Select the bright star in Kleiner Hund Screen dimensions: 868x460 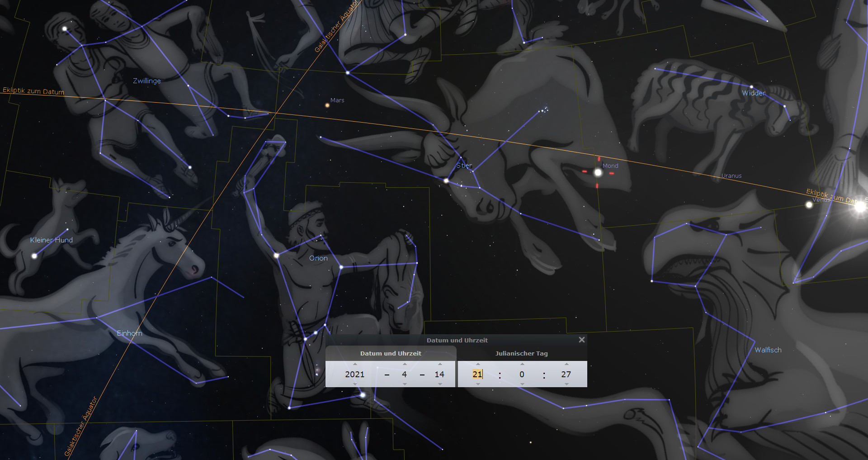34,256
